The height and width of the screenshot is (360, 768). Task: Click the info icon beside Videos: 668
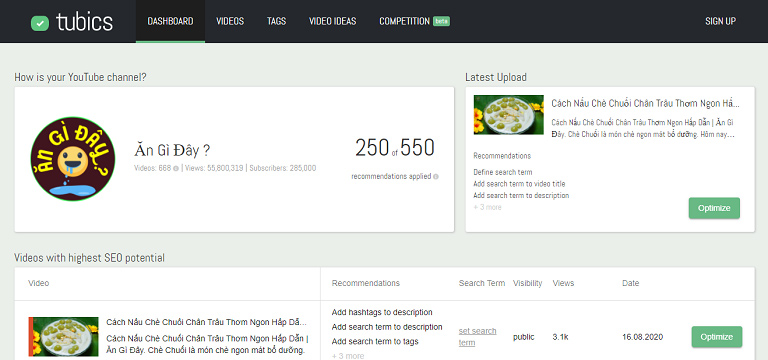tap(176, 168)
